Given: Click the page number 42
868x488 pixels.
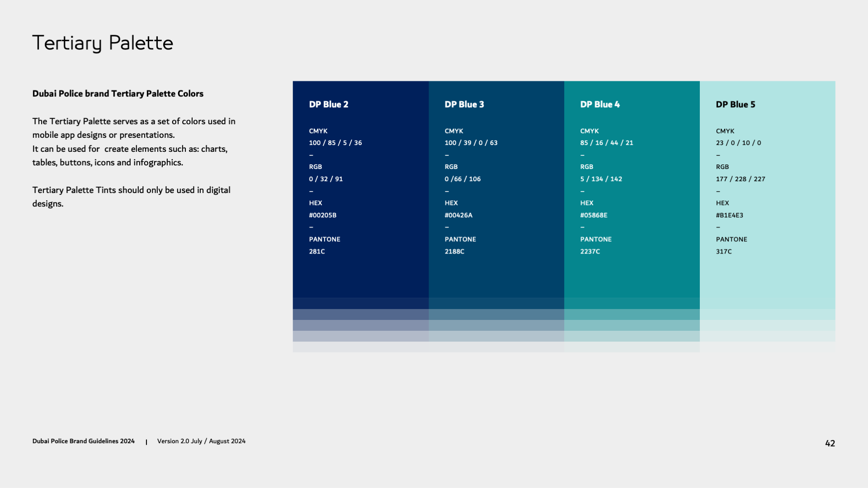Looking at the screenshot, I should pyautogui.click(x=830, y=443).
